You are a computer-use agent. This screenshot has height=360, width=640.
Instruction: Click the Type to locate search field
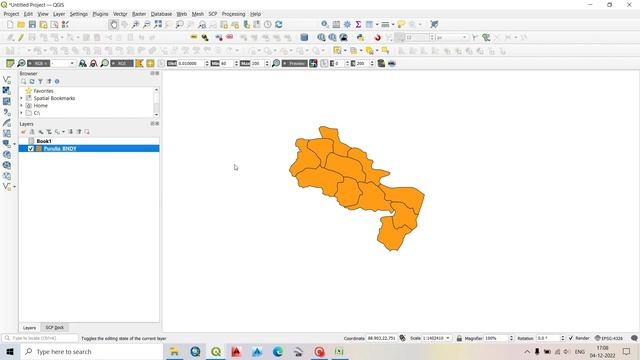40,338
